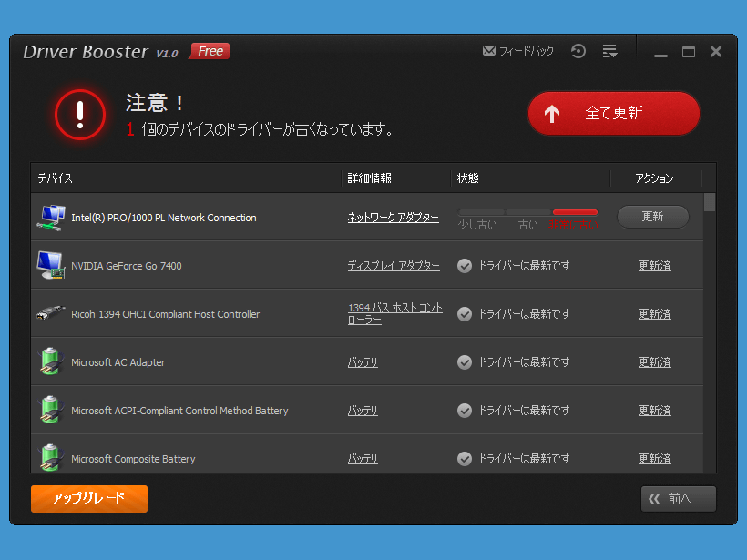747x560 pixels.
Task: Click the device list vertical scrollbar thumb
Action: tap(710, 202)
